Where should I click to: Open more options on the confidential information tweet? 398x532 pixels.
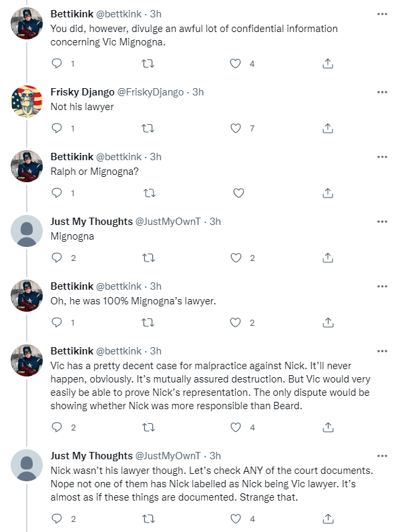382,14
